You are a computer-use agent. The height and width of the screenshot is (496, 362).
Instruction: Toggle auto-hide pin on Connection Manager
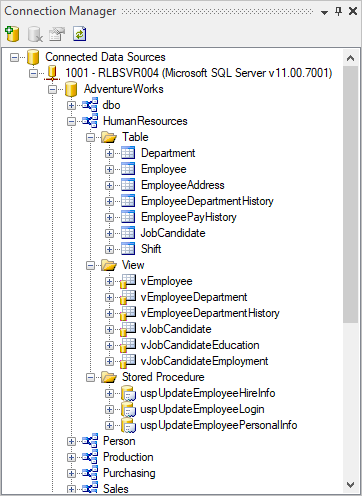point(339,12)
